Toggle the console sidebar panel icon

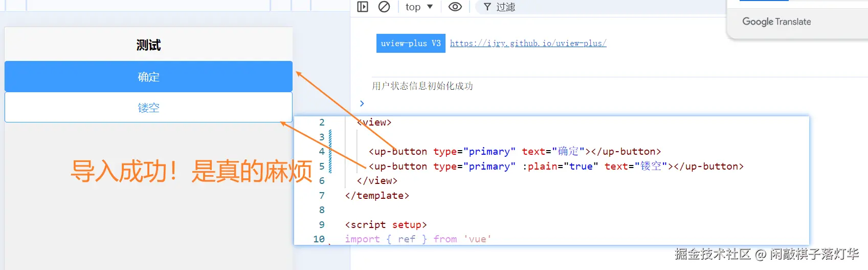[x=363, y=7]
